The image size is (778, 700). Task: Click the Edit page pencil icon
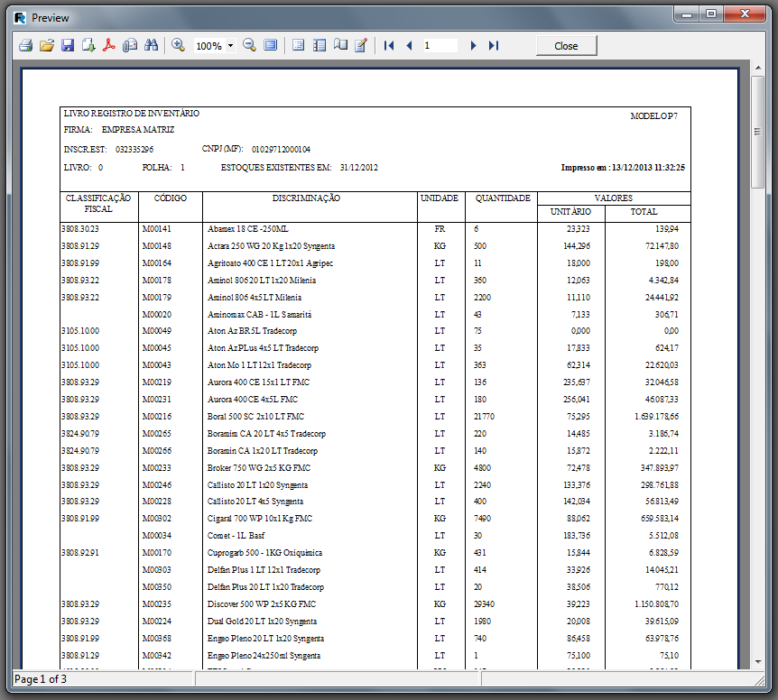[x=361, y=46]
